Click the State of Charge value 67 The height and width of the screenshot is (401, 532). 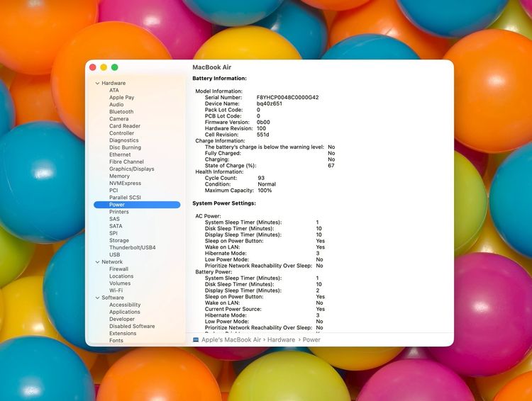click(331, 166)
